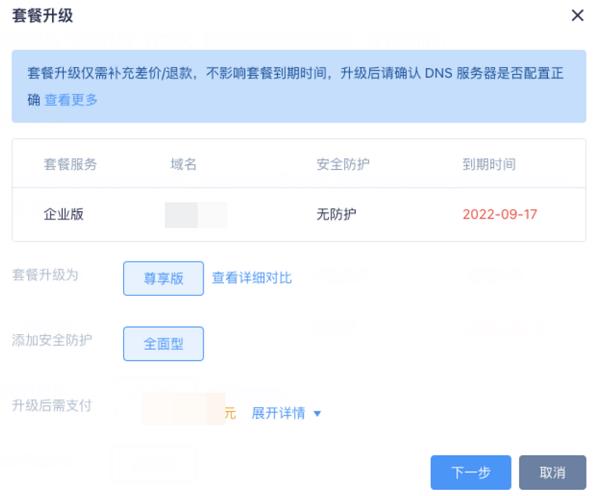Click the 添加安全防护 field label
This screenshot has width=600, height=496.
[52, 340]
